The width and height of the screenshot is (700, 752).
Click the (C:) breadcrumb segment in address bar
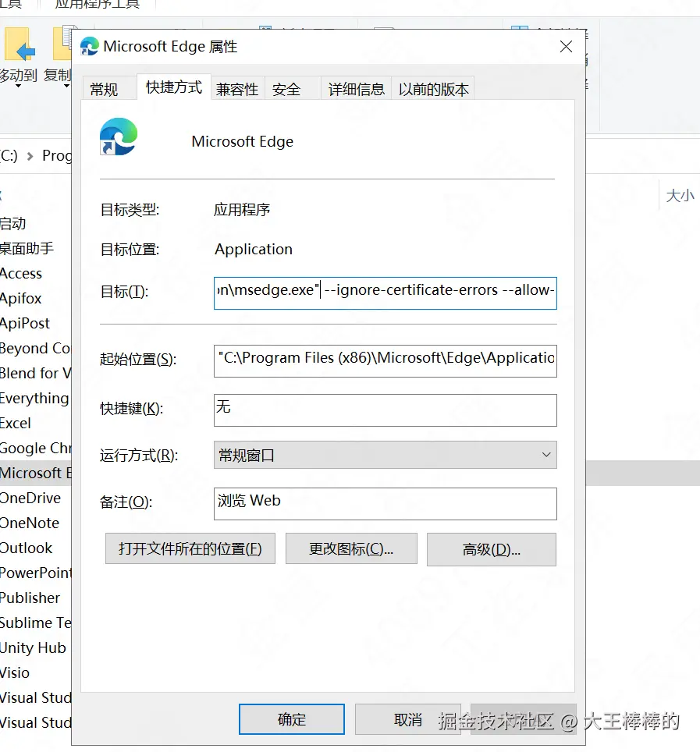[x=9, y=155]
